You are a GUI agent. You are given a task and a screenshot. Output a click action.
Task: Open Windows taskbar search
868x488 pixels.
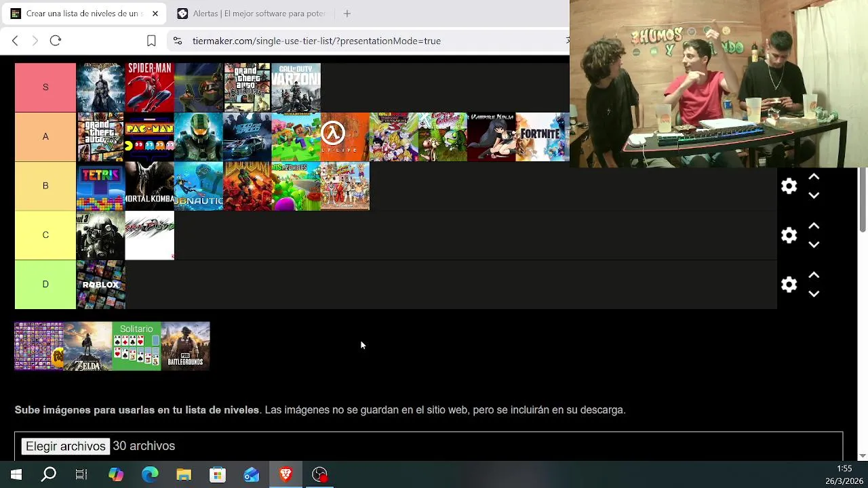pos(49,474)
